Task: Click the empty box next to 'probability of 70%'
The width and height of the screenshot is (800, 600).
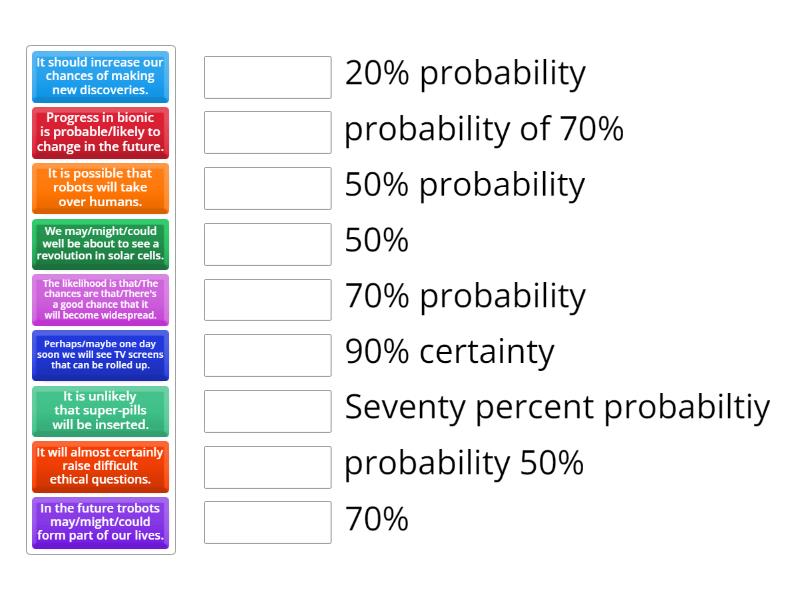Action: point(266,131)
